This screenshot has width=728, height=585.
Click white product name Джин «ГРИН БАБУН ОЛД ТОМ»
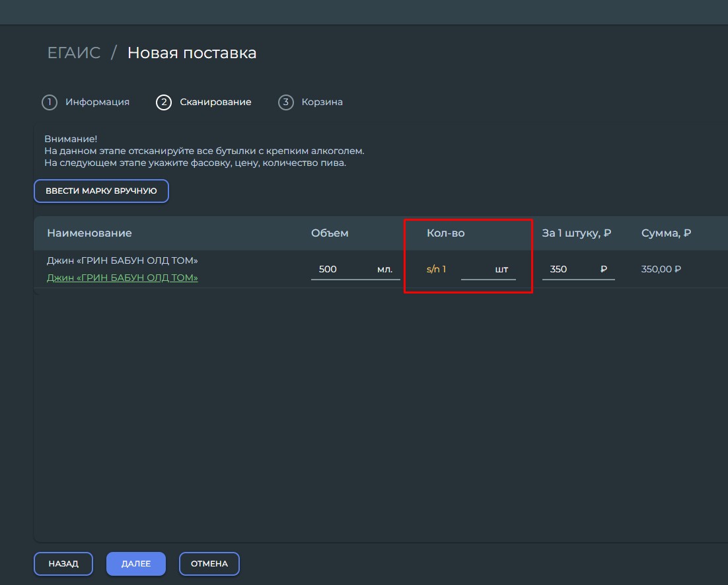point(122,260)
